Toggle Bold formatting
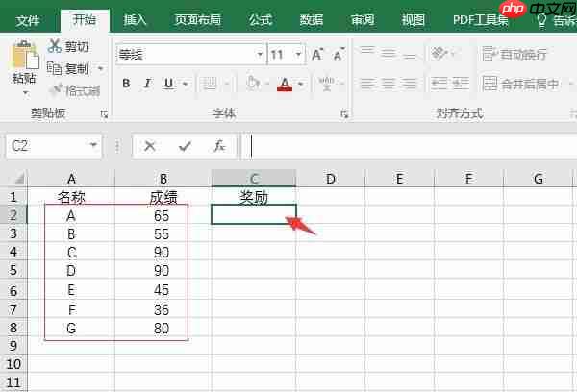Screen dimensions: 577x392 (x=126, y=84)
